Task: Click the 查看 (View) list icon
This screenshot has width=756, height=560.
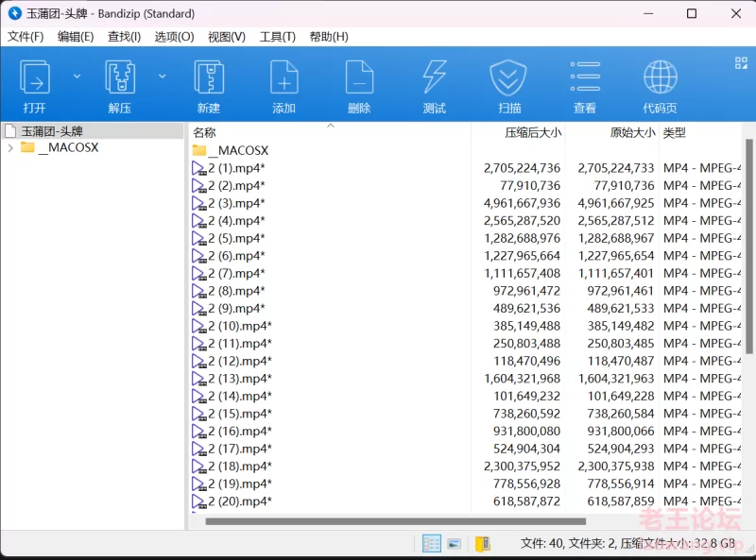Action: point(585,76)
